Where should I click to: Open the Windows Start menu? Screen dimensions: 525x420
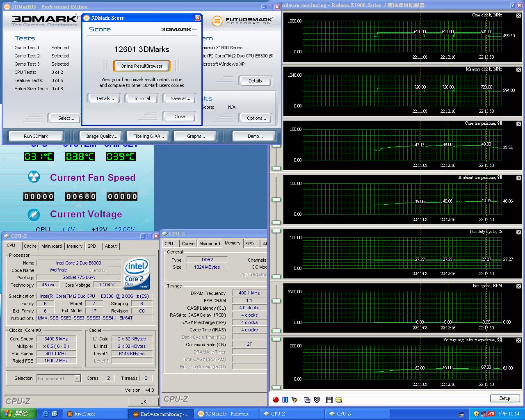[18, 414]
